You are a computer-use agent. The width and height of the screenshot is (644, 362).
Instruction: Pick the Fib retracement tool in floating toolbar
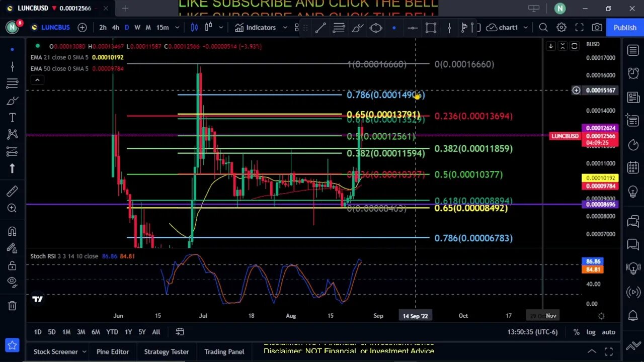pyautogui.click(x=339, y=28)
